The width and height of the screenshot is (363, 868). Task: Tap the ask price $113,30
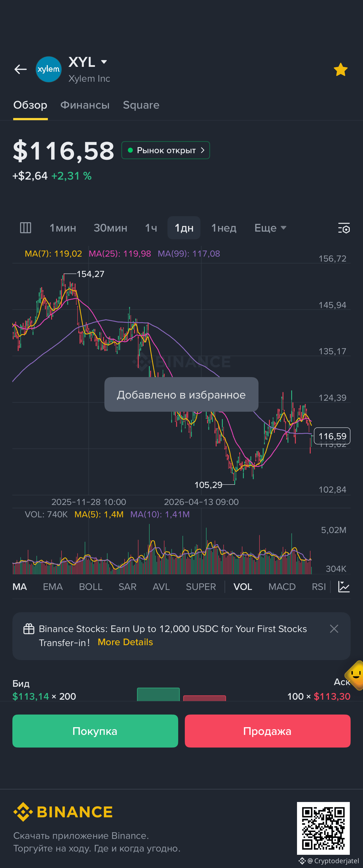(332, 696)
